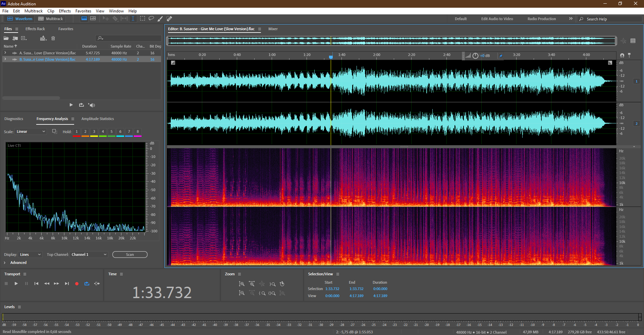
Task: Toggle the spectral frequency display button
Action: point(84,19)
